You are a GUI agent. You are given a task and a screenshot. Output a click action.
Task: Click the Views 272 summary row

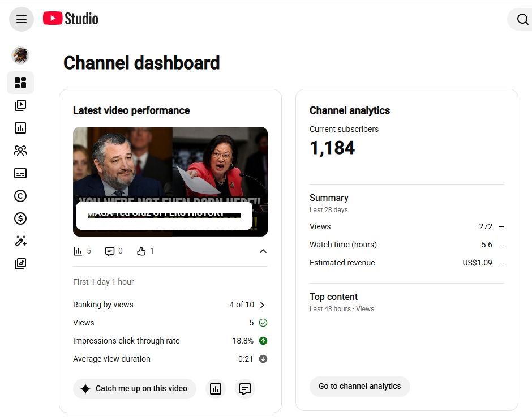pos(407,226)
